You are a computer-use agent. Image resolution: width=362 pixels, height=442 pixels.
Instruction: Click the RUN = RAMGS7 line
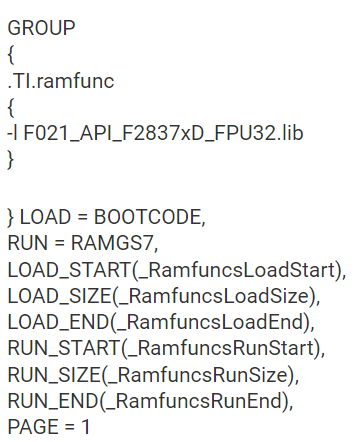pyautogui.click(x=83, y=243)
